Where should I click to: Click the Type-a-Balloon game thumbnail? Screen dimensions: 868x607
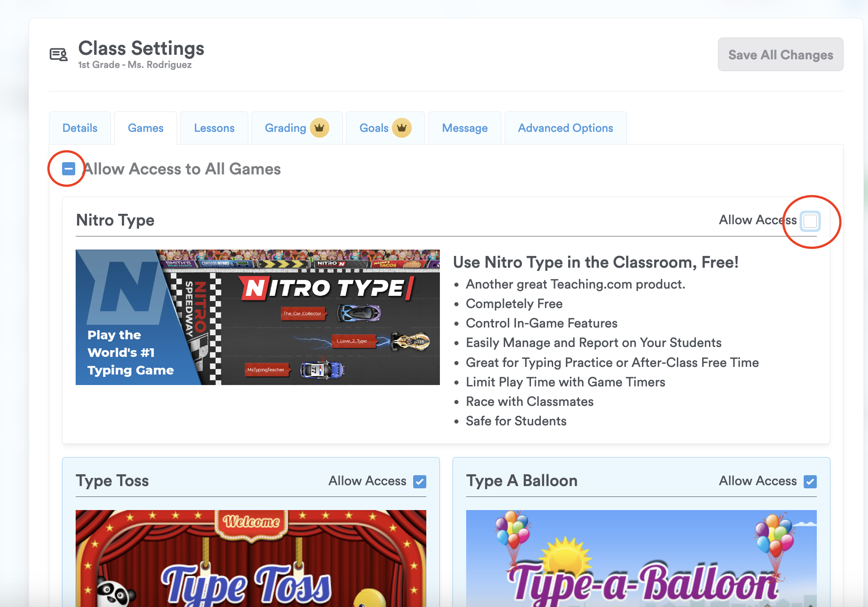(641, 559)
